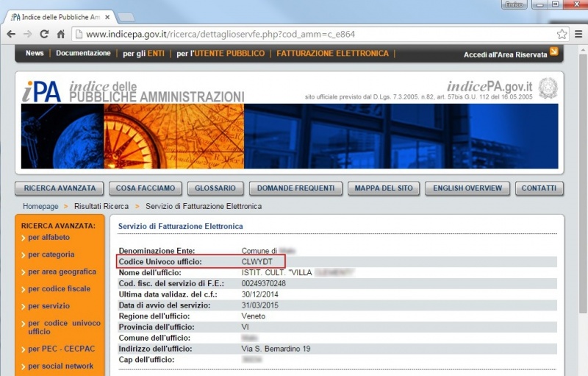Click the iPA logo in the banner
The height and width of the screenshot is (376, 588).
tap(41, 91)
